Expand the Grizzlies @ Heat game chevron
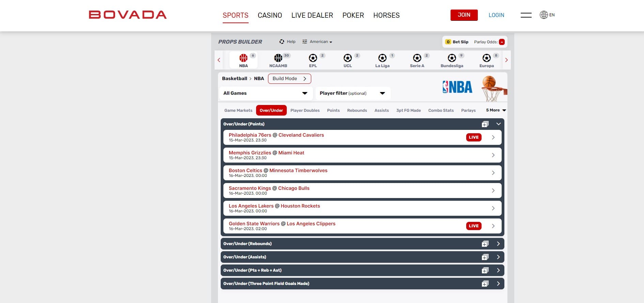The height and width of the screenshot is (303, 644). pos(493,155)
